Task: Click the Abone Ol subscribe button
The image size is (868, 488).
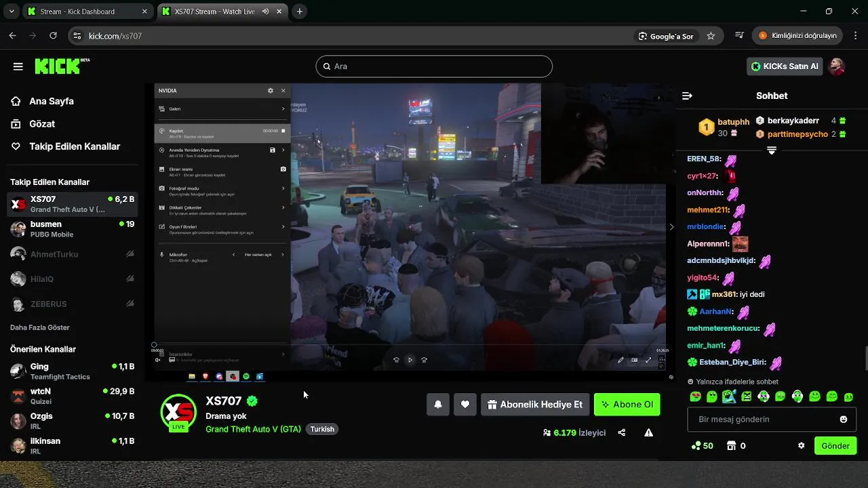Action: [627, 405]
